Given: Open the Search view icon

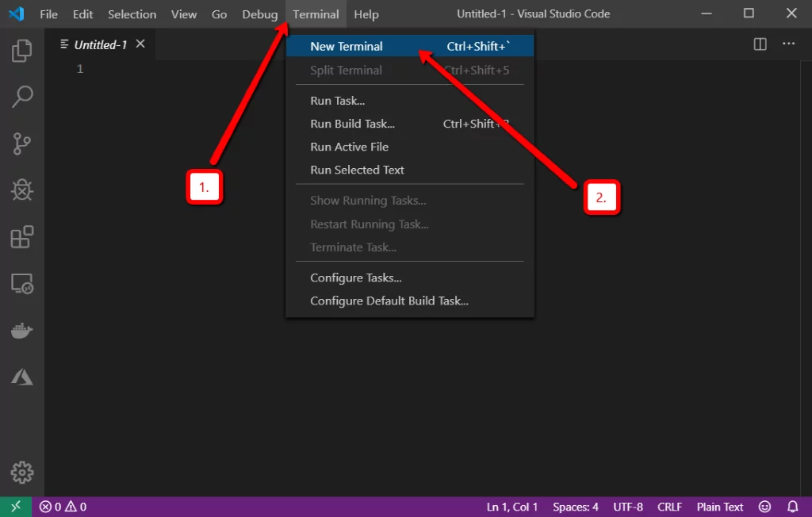Looking at the screenshot, I should tap(21, 97).
